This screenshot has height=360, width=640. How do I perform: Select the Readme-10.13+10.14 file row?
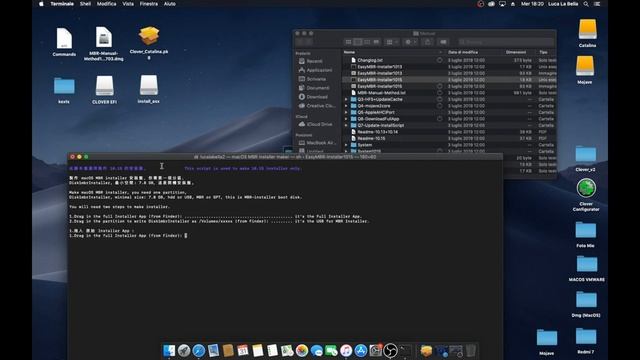[449, 132]
